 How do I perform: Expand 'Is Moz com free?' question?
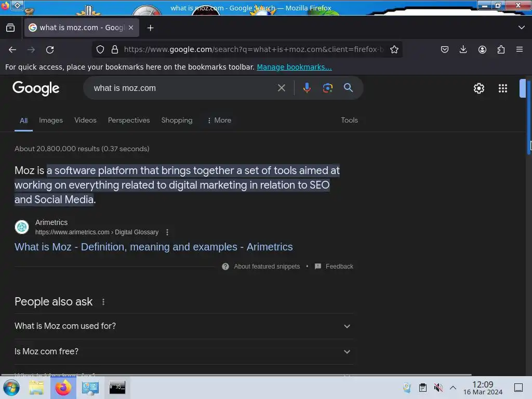[184, 352]
